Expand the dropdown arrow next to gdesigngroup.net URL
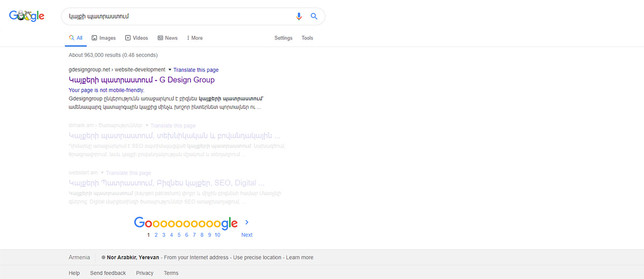 pyautogui.click(x=170, y=70)
